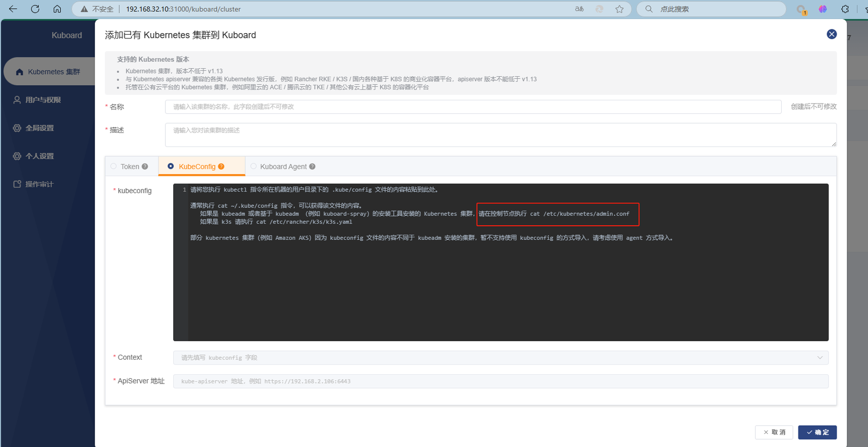Click inside the kubeconfig code editor
Screen dimensions: 868x447
click(500, 262)
